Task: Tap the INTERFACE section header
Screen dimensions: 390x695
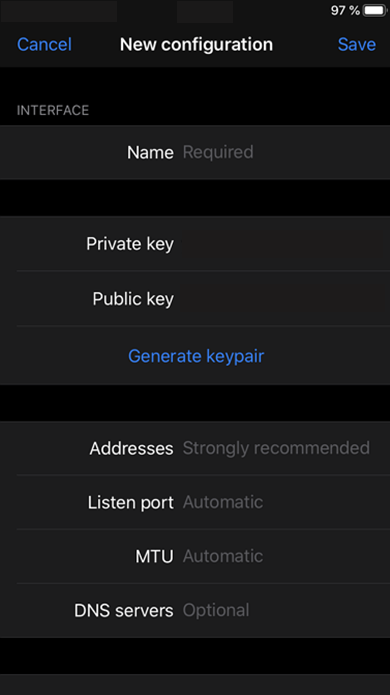Action: (x=53, y=110)
